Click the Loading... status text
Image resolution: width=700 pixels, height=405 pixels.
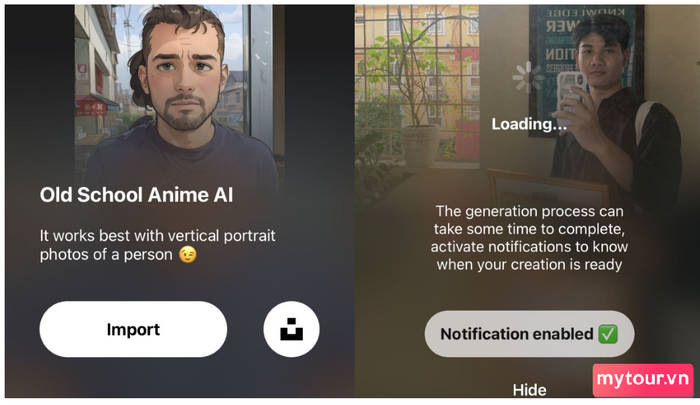pyautogui.click(x=529, y=124)
